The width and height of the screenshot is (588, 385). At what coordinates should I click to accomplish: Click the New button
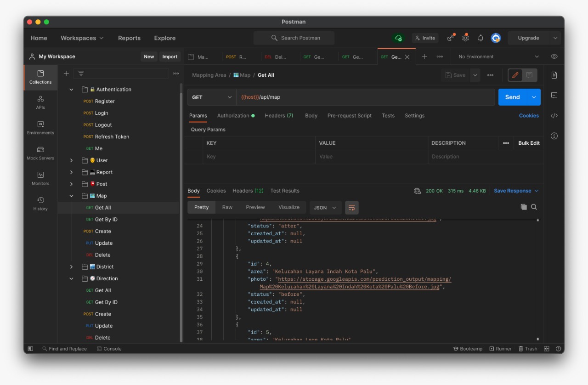pos(149,57)
